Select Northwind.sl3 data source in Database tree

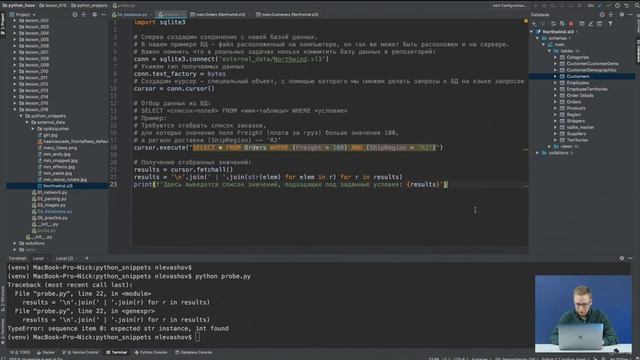[558, 32]
